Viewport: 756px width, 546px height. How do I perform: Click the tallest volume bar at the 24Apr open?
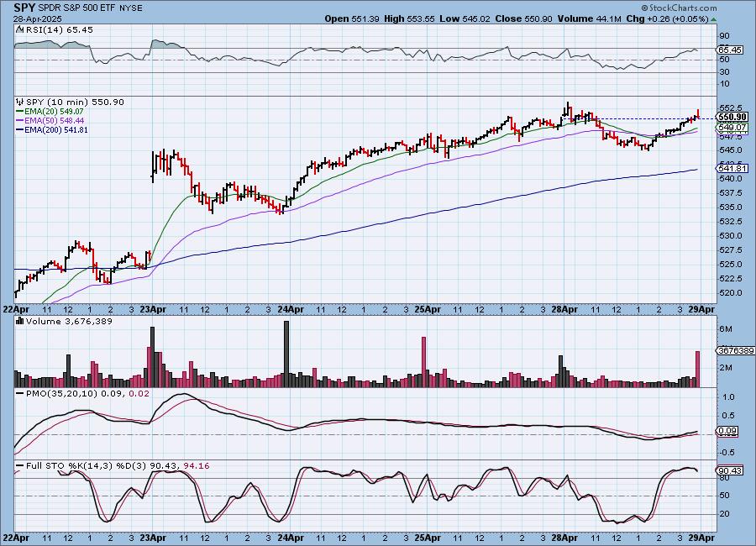(286, 354)
